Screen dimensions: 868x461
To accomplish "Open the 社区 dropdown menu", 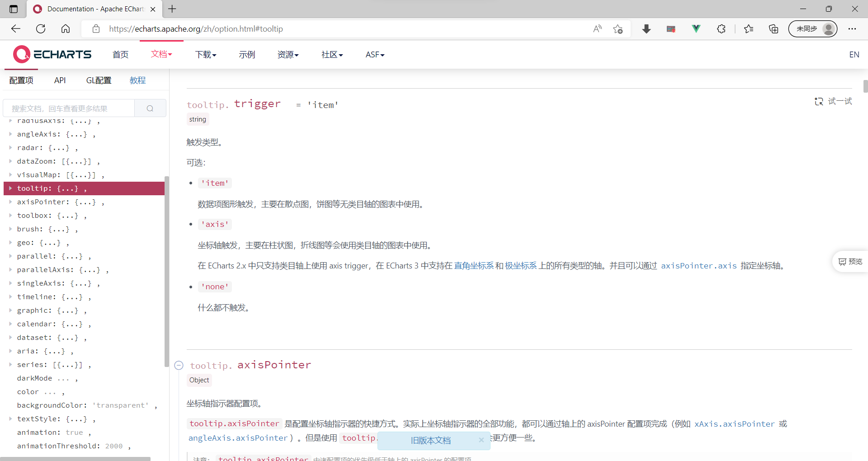I will (332, 55).
